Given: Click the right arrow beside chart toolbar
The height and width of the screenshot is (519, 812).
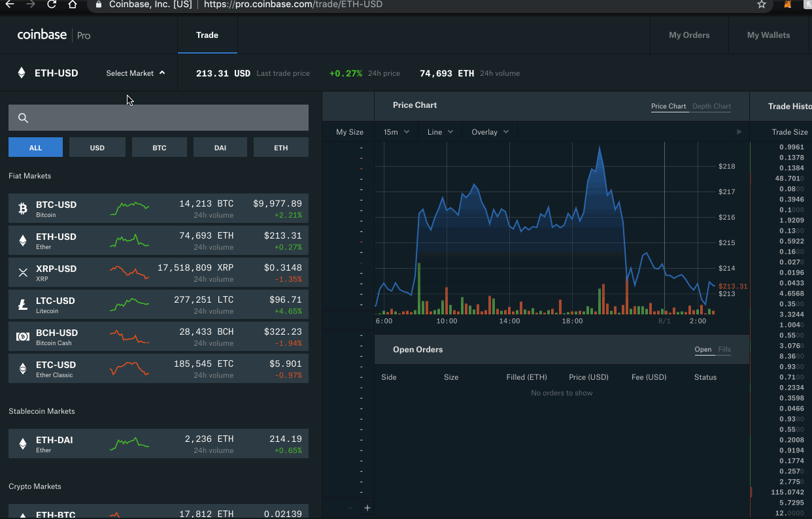Looking at the screenshot, I should pos(739,132).
